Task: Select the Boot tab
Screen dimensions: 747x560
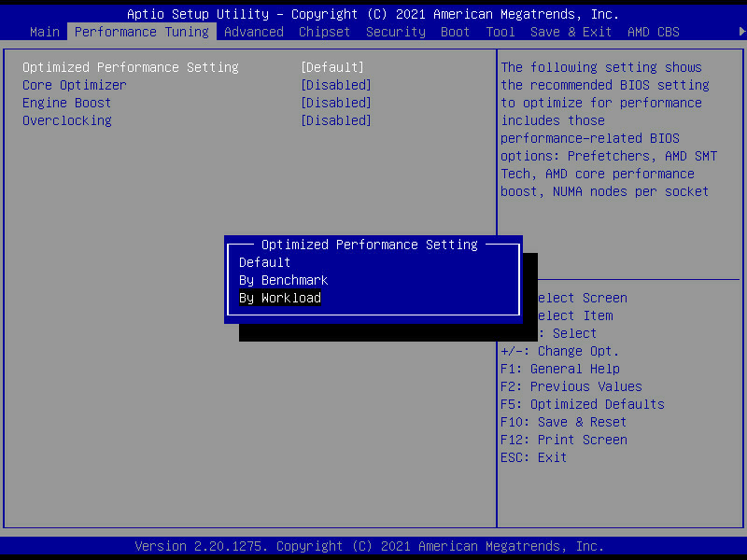Action: pyautogui.click(x=455, y=32)
